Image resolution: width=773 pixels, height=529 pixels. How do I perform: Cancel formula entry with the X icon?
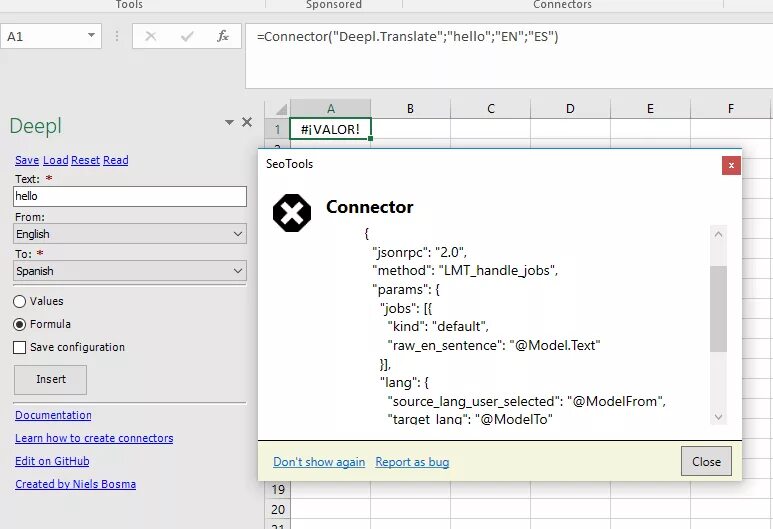pos(151,36)
